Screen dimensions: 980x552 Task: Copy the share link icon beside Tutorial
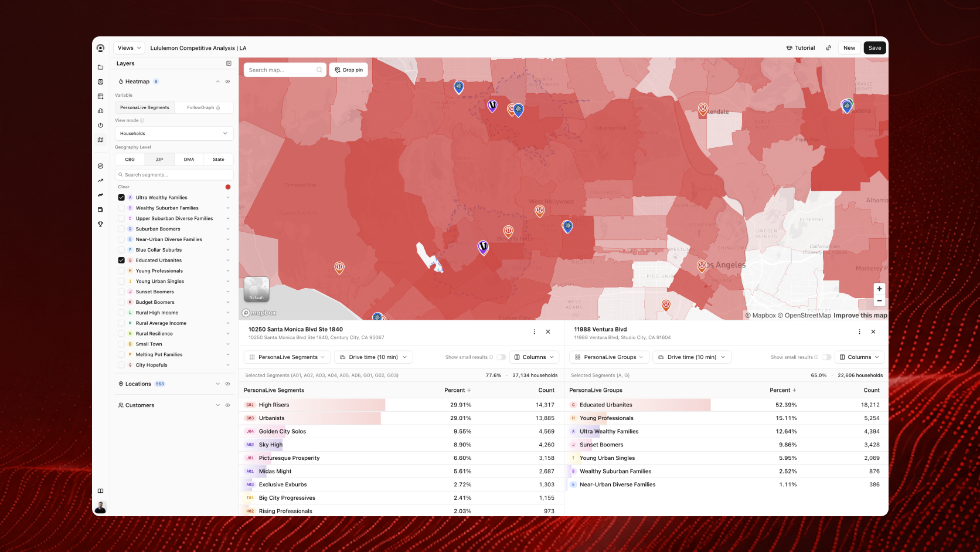coord(828,48)
